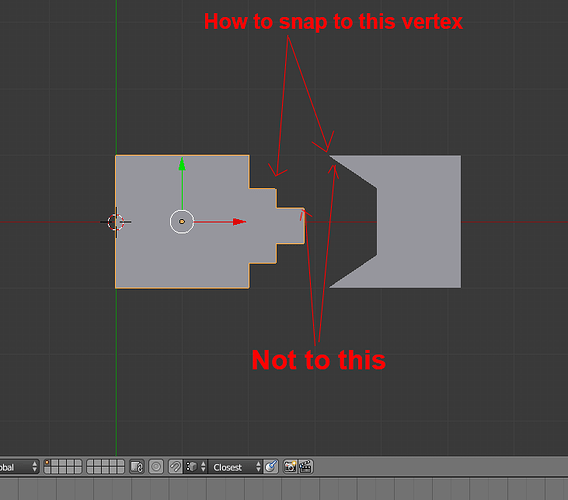Select the layer button with the orange dot
Screen dimensions: 568x500
[47, 463]
